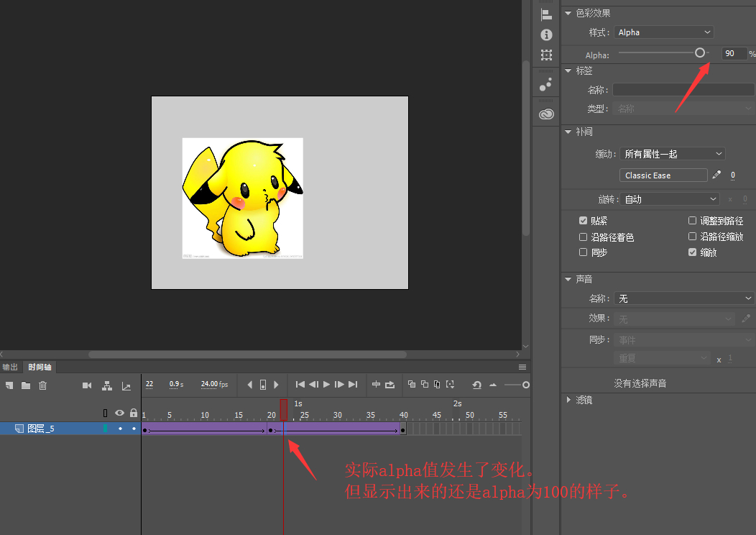Center the playhead frame in timeline
The height and width of the screenshot is (535, 756).
pyautogui.click(x=376, y=385)
